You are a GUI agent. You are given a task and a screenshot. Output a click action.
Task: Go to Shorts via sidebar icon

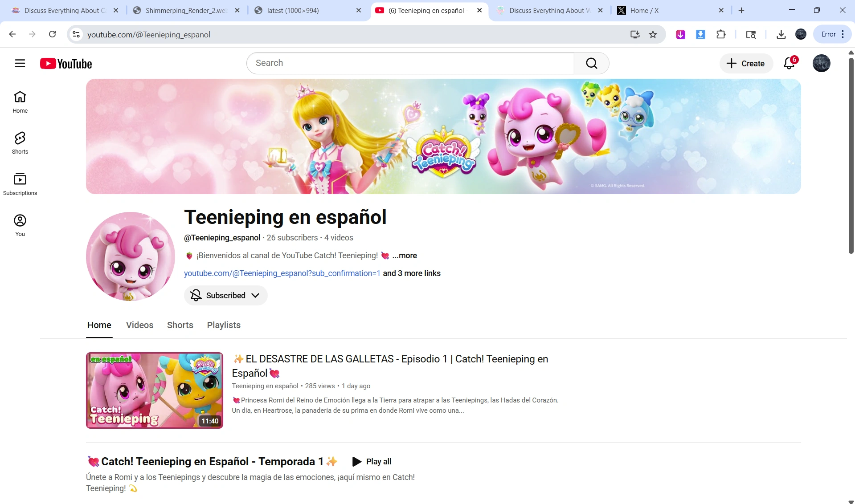tap(20, 142)
